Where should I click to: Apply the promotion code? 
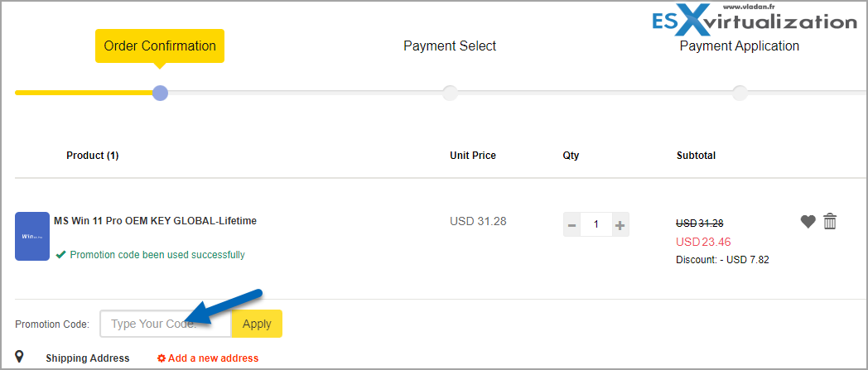257,324
